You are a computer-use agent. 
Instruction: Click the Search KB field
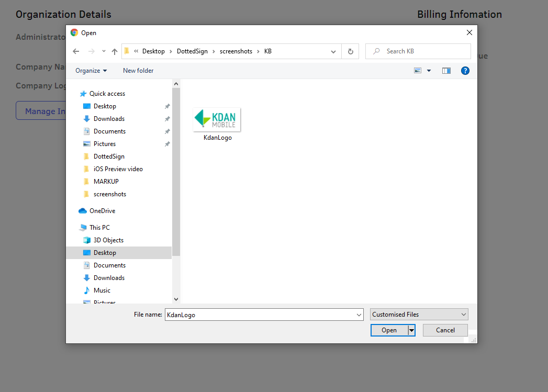(x=418, y=51)
